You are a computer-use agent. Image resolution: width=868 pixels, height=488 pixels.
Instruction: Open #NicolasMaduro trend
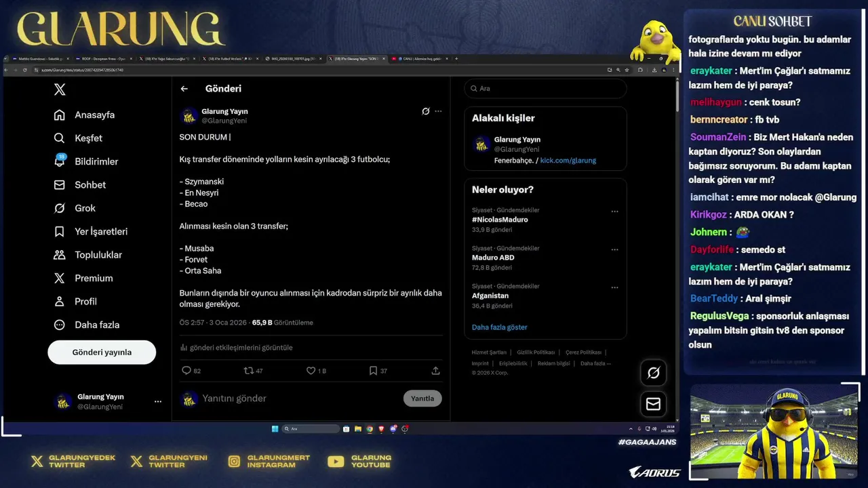[500, 220]
